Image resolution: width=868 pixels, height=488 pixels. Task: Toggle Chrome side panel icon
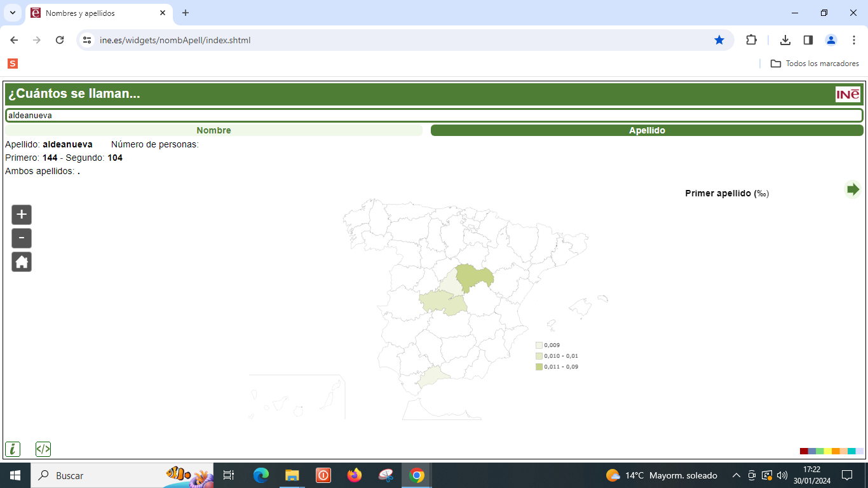(x=808, y=40)
